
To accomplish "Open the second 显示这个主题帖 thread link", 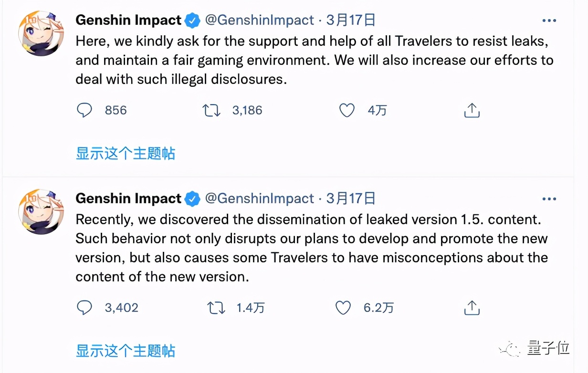I will point(126,351).
